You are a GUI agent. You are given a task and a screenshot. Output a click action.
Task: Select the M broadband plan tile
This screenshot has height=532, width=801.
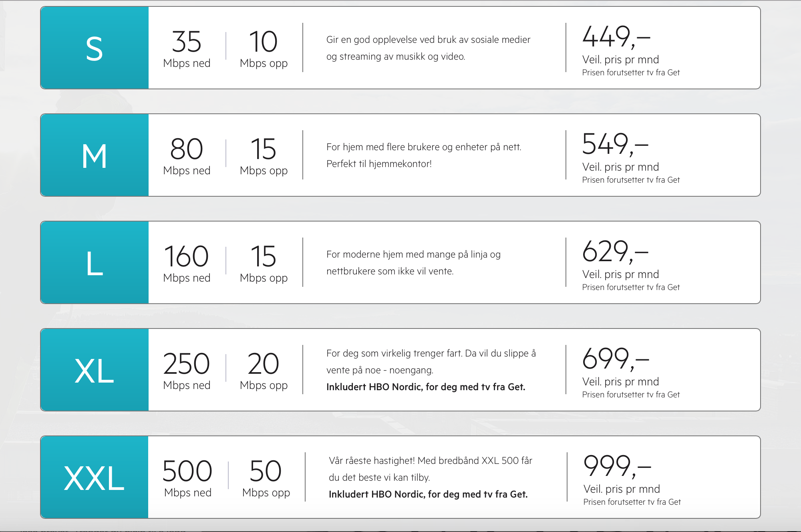(x=400, y=155)
